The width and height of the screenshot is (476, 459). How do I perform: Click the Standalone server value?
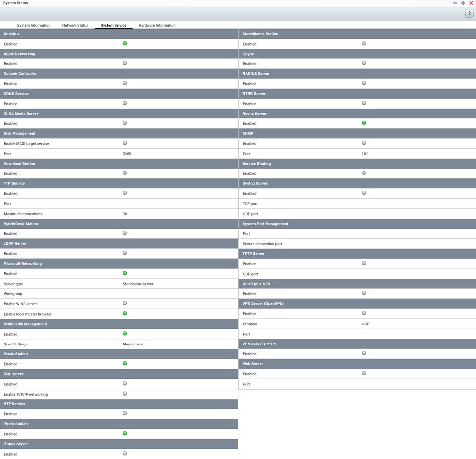(138, 284)
